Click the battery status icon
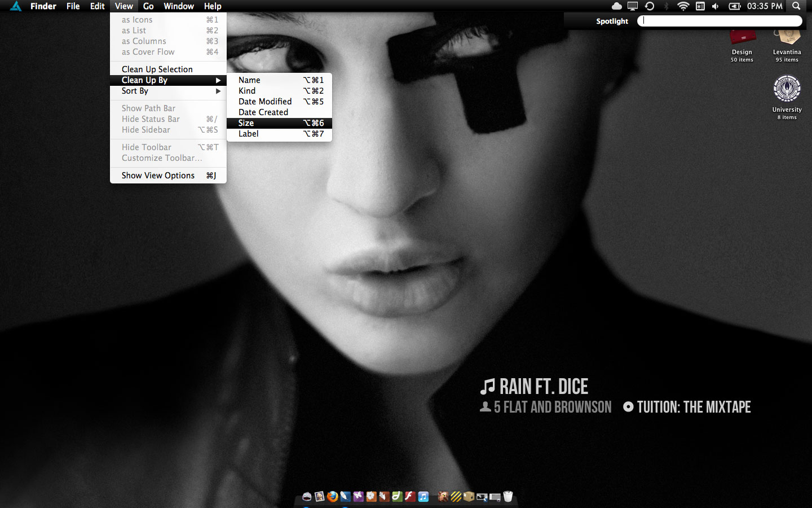812x508 pixels. (x=734, y=6)
